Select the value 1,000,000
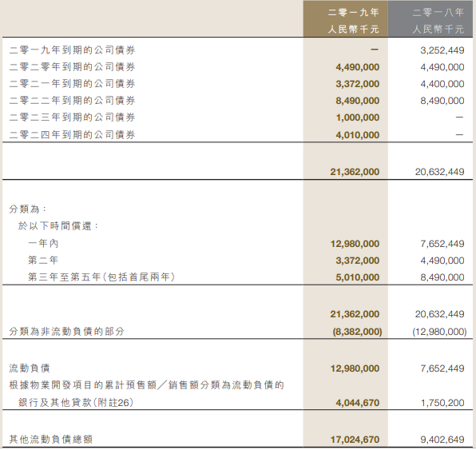Screen dimensions: 476x450 (357, 117)
